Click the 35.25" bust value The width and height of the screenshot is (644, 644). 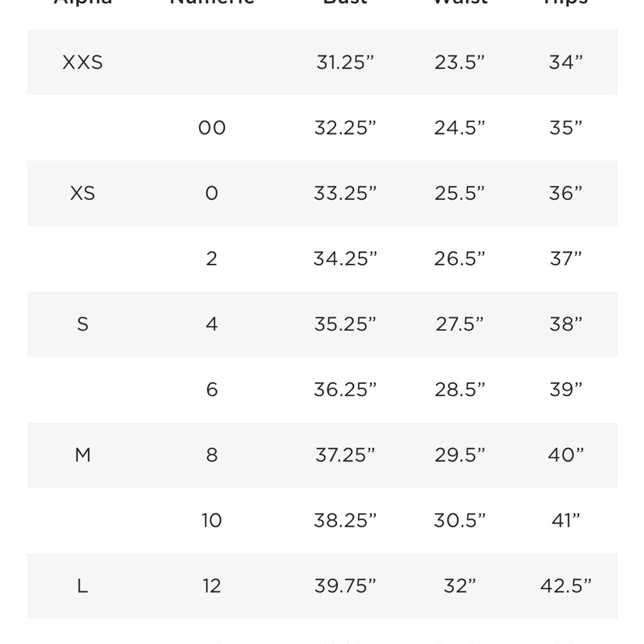[345, 324]
